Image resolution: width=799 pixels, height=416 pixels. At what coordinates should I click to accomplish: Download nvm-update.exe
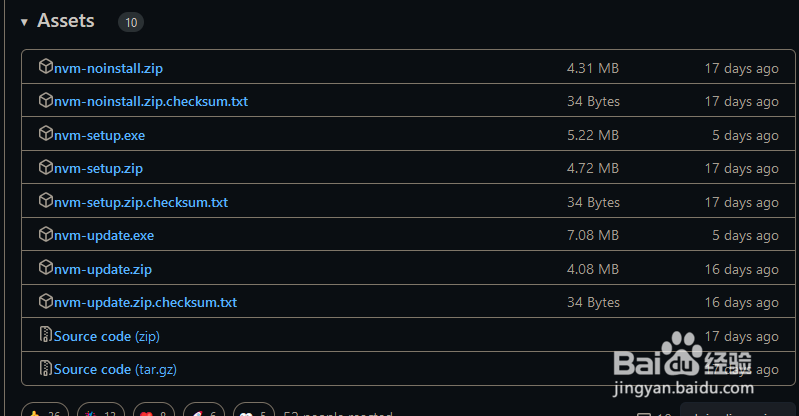coord(104,236)
